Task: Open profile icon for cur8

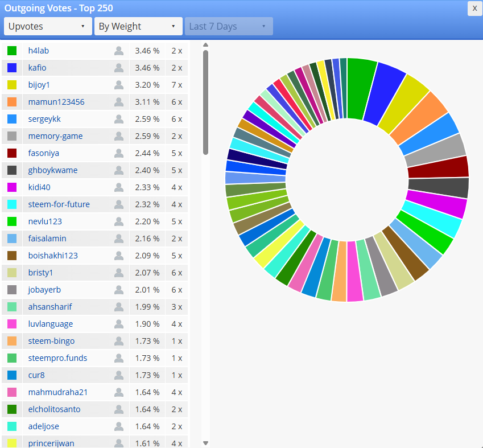Action: tap(119, 375)
